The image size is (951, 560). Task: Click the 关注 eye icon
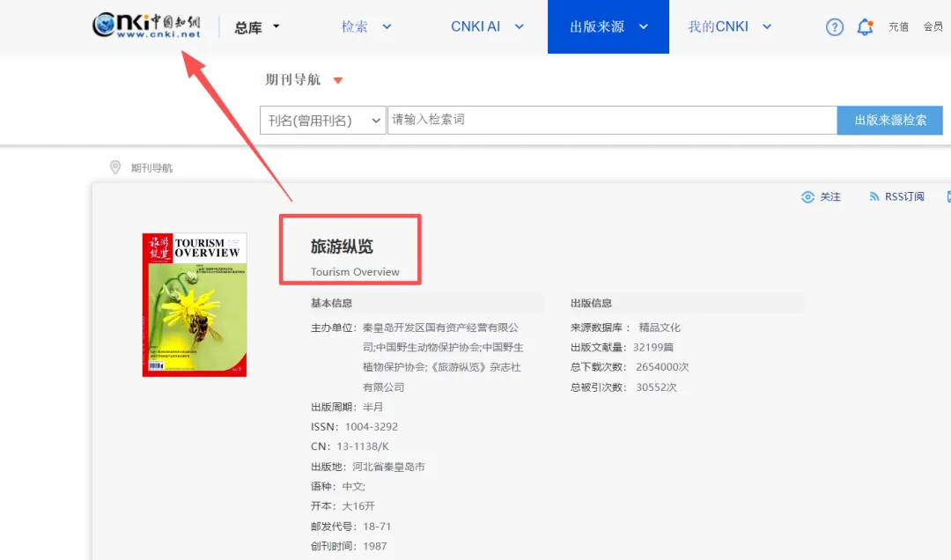(807, 196)
